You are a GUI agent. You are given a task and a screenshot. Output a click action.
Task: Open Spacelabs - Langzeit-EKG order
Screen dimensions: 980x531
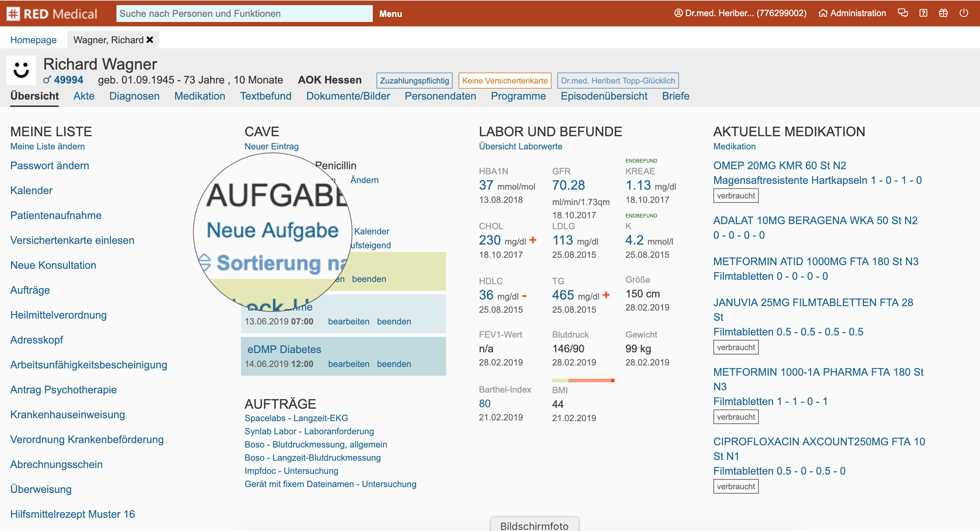[296, 418]
